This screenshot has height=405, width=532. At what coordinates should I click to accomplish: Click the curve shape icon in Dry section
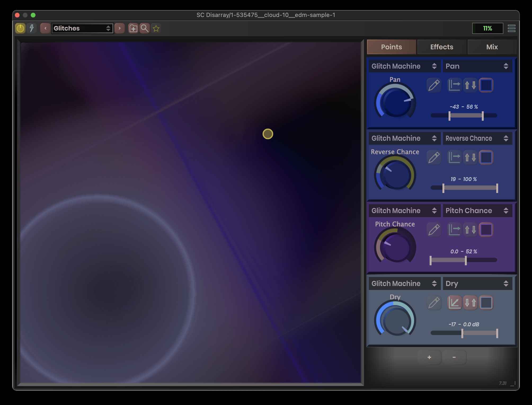pyautogui.click(x=454, y=303)
